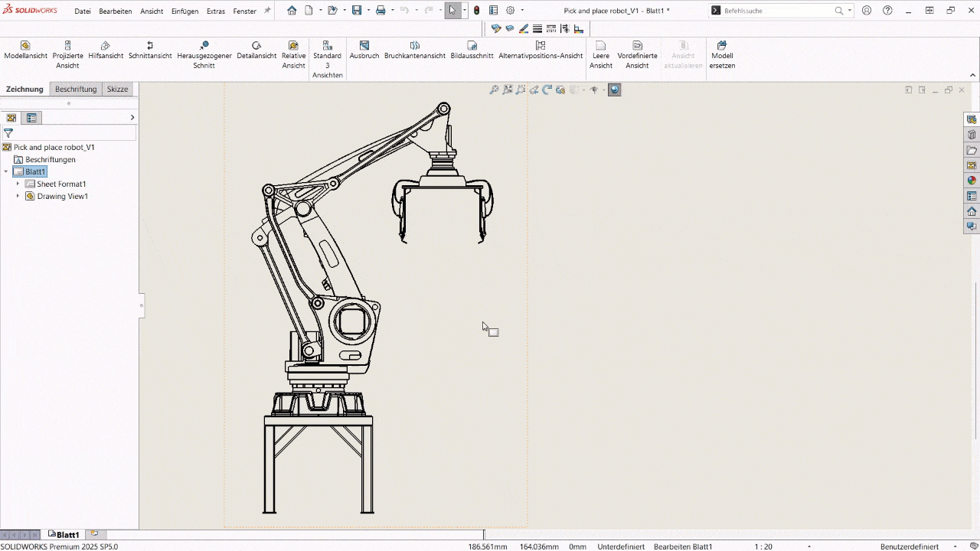Screen dimensions: 980x551
Task: Toggle shaded display mode in heads-up toolbar
Action: 573,90
